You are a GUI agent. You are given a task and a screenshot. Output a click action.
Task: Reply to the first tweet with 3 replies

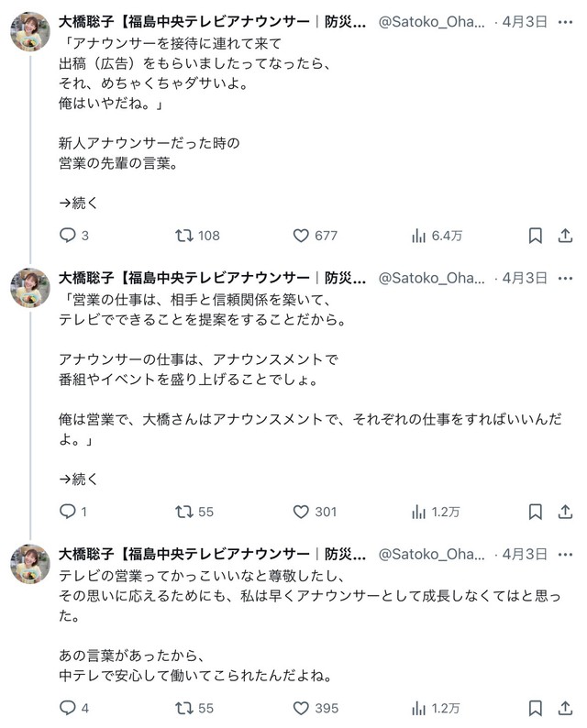tap(67, 236)
